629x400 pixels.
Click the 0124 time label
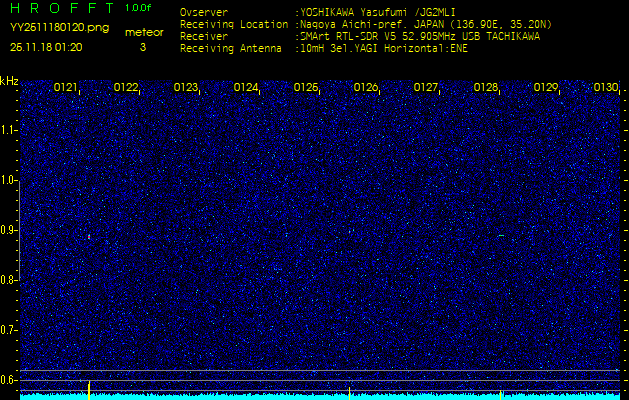(246, 88)
